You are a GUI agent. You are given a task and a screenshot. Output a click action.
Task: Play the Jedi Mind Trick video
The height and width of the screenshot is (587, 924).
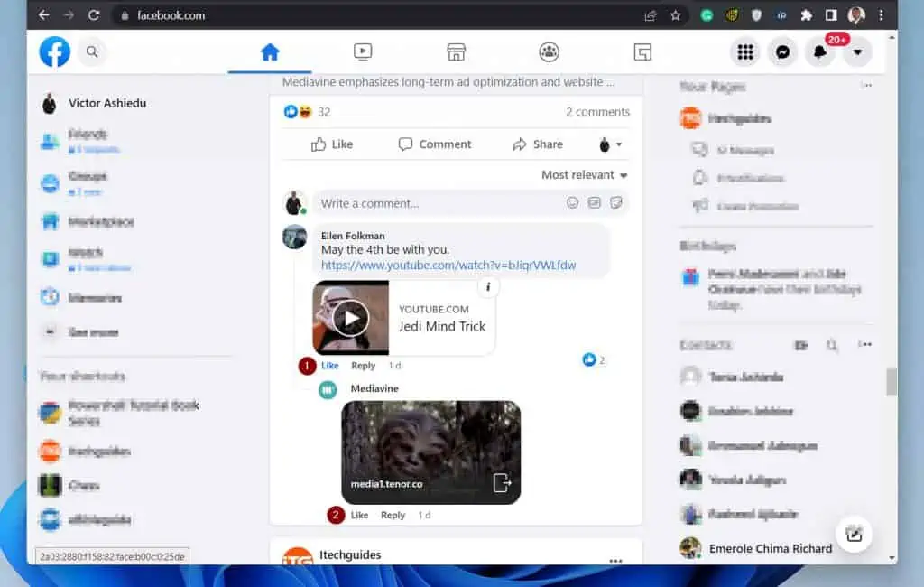[351, 318]
